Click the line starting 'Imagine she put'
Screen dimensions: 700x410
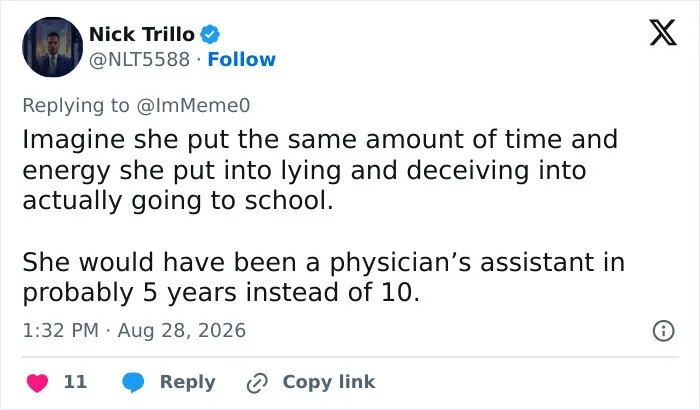(x=320, y=139)
